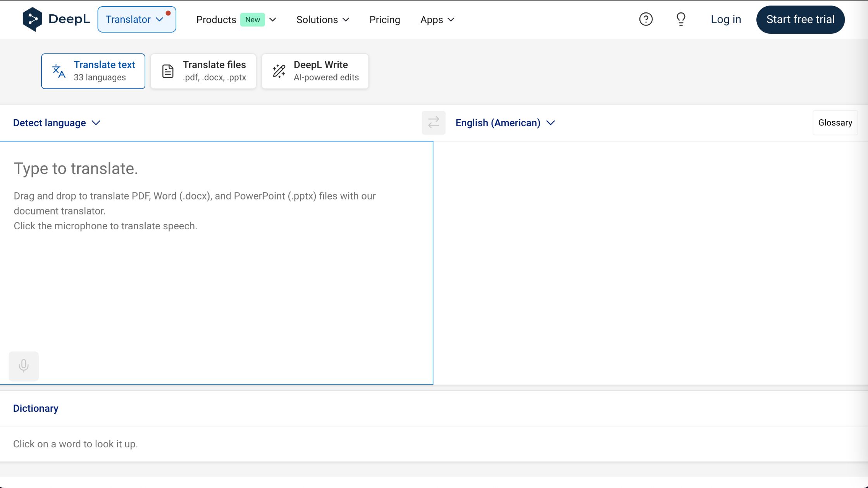Screen dimensions: 868x488
Task: Switch to the Translate files tab
Action: (x=203, y=71)
